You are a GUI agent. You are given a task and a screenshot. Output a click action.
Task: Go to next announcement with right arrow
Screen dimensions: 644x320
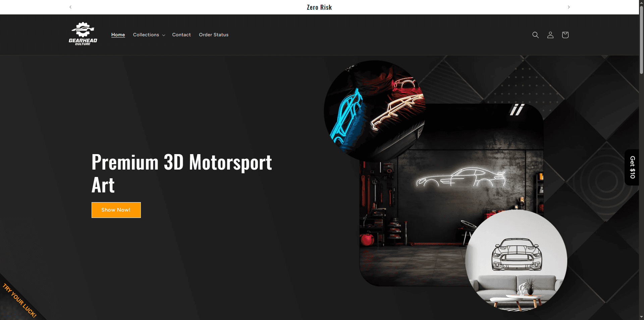tap(569, 7)
